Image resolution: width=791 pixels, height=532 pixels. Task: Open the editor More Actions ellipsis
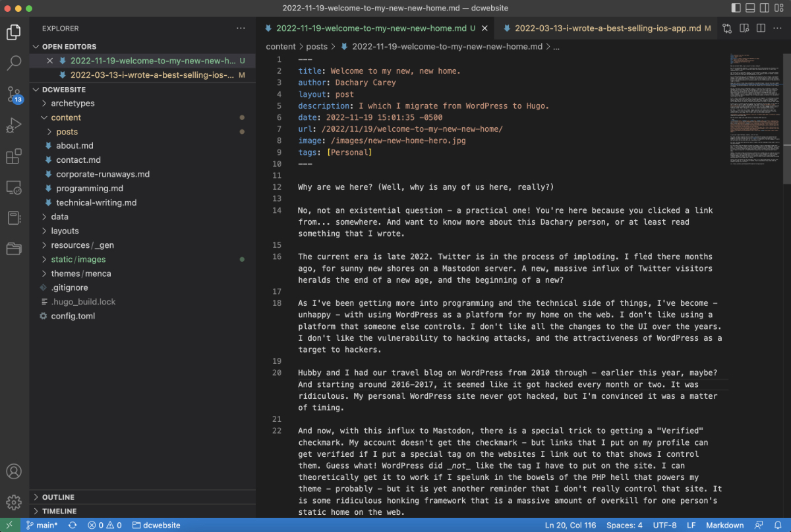click(x=778, y=28)
